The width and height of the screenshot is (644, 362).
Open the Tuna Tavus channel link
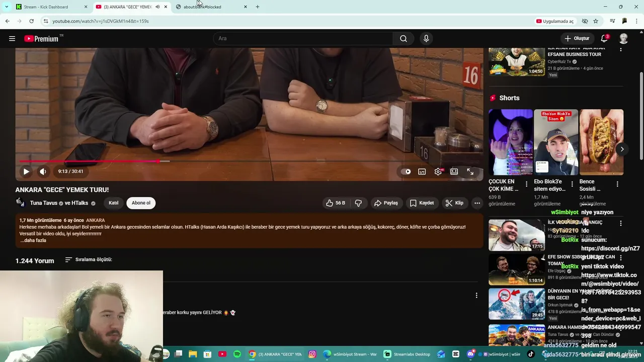pyautogui.click(x=44, y=203)
